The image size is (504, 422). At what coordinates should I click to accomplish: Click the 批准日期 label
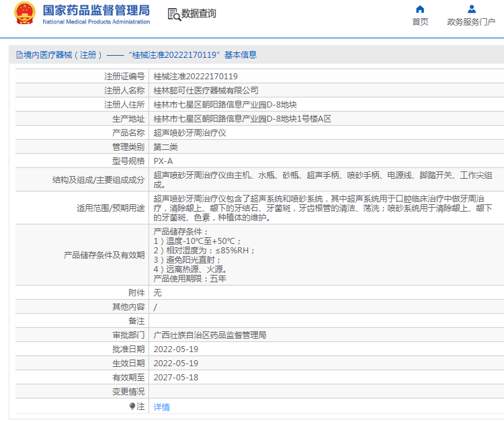pos(128,349)
